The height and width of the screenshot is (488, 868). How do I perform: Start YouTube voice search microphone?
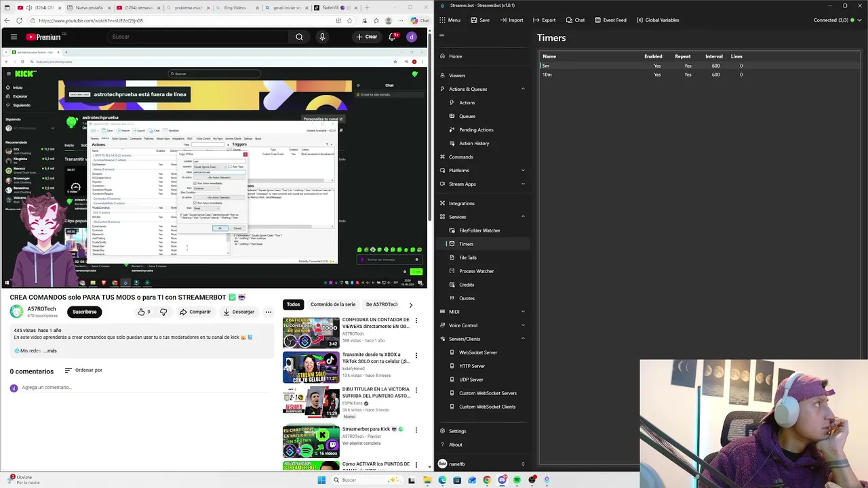tap(322, 37)
